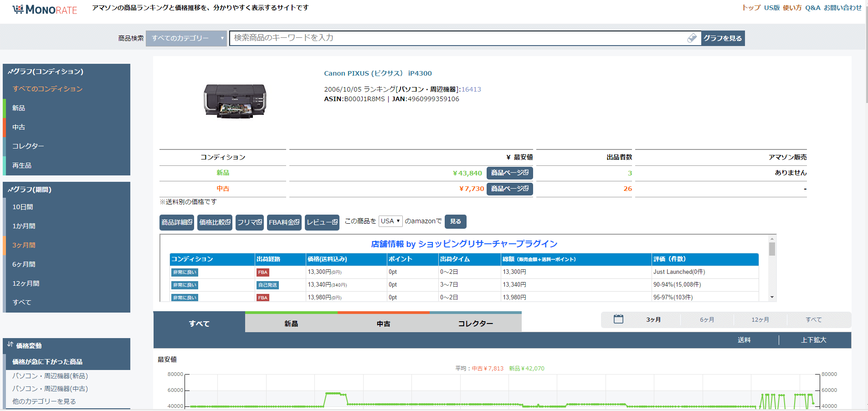Open Canon PIXUS iP4300 product title link
Screen dimensions: 868x411
[x=378, y=73]
